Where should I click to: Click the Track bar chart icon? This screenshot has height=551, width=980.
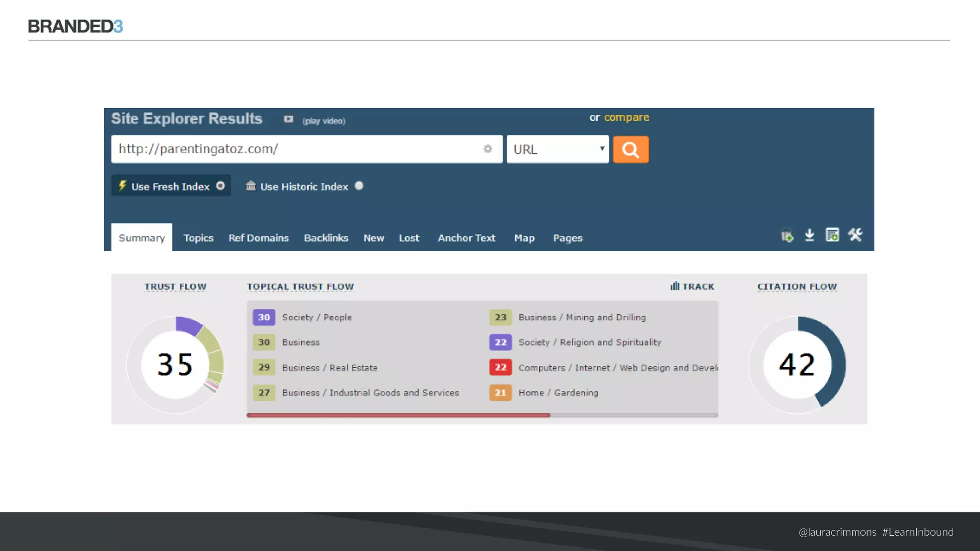675,286
